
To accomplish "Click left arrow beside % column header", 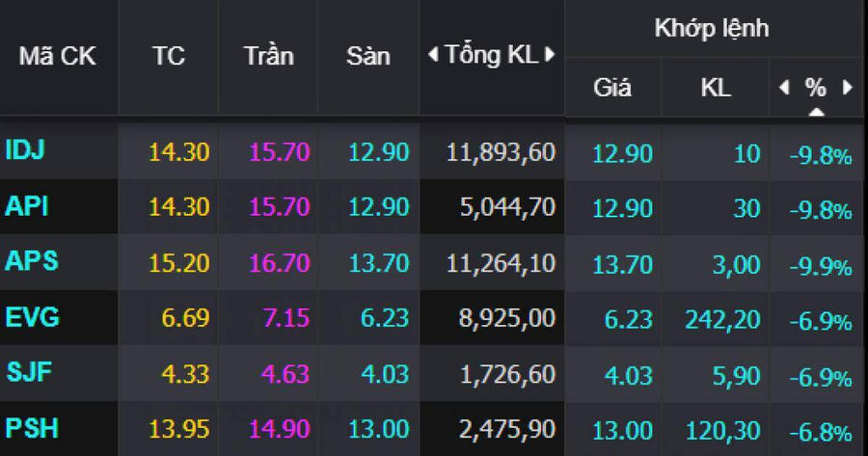I will coord(784,88).
